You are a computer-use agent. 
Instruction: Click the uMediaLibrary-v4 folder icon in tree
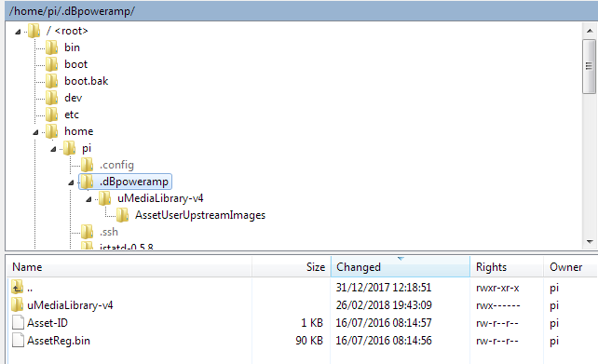[104, 198]
